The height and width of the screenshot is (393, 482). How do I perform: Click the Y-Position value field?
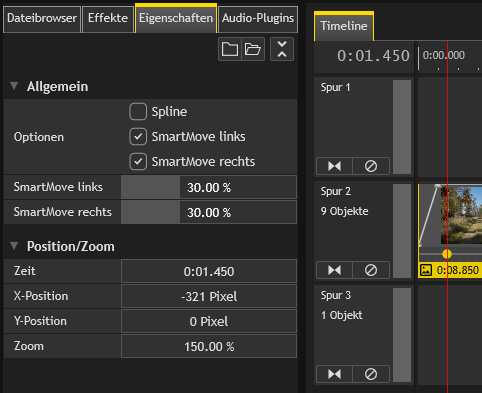[209, 321]
